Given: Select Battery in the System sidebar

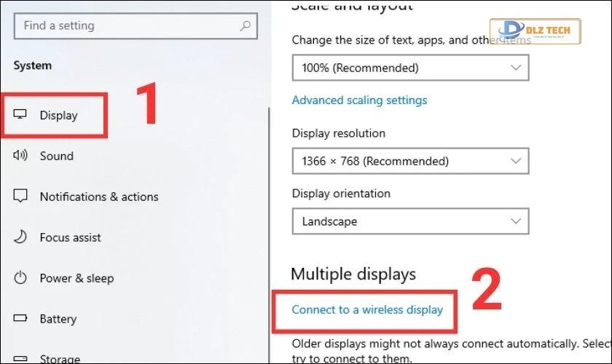Looking at the screenshot, I should (x=58, y=319).
